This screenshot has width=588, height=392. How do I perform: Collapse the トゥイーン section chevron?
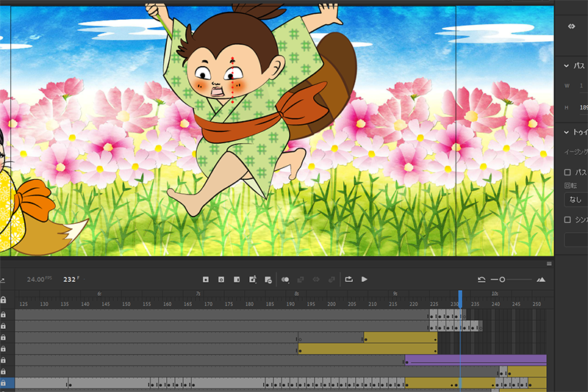click(566, 132)
